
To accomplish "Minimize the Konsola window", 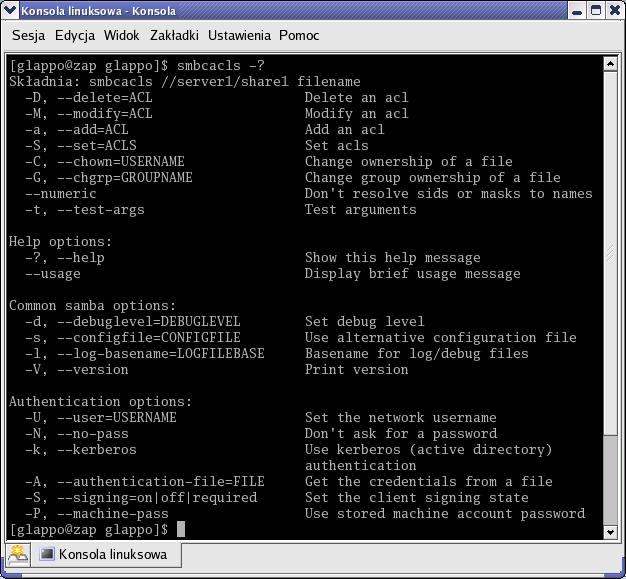I will coord(576,11).
